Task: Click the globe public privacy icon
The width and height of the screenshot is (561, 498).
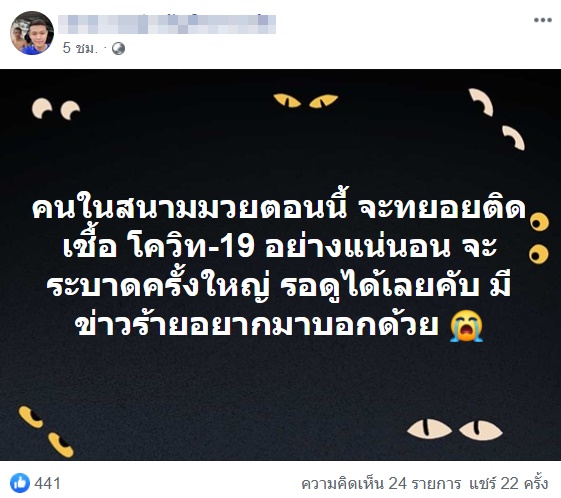Action: click(x=118, y=48)
